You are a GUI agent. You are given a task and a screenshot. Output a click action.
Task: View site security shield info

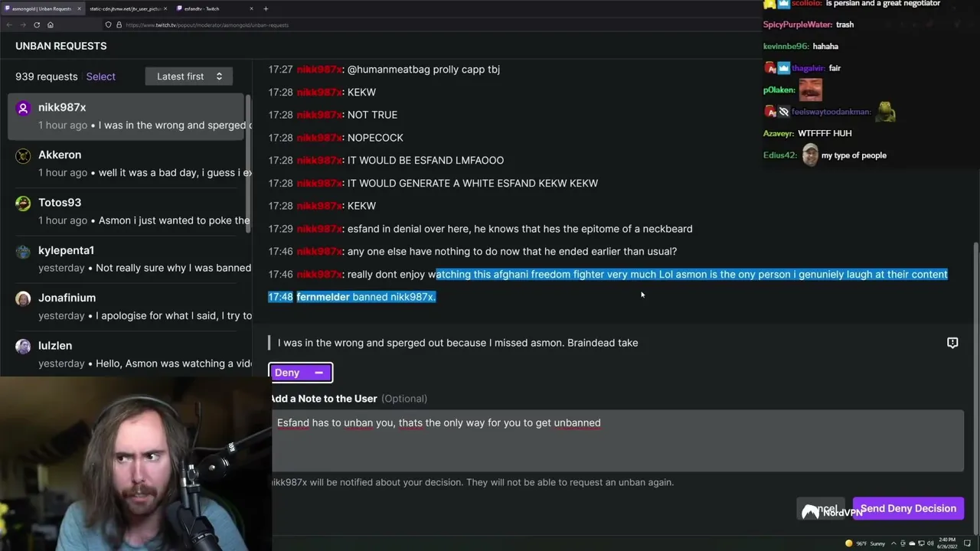pyautogui.click(x=108, y=24)
